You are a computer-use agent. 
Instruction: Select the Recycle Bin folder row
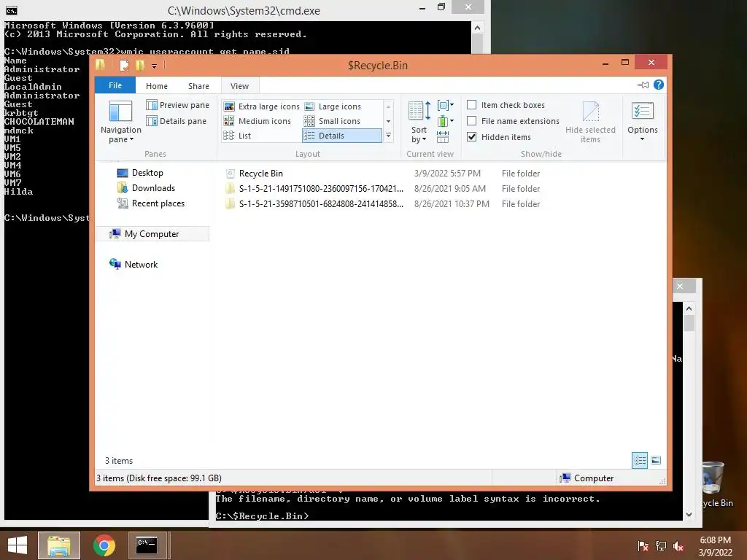click(382, 174)
